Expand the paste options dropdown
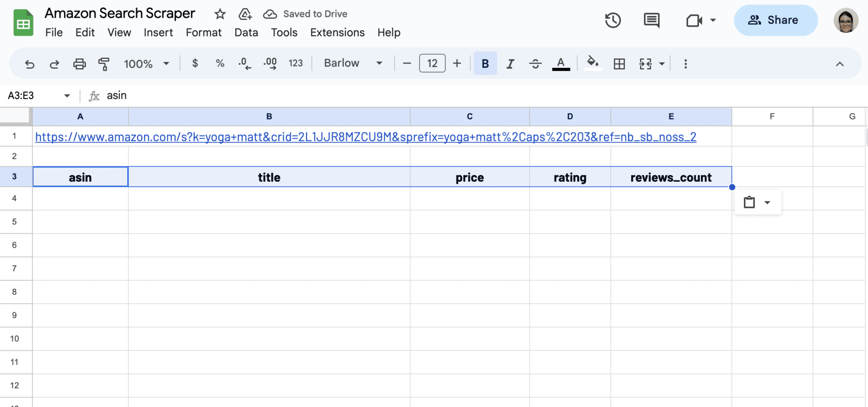The image size is (868, 407). point(768,202)
